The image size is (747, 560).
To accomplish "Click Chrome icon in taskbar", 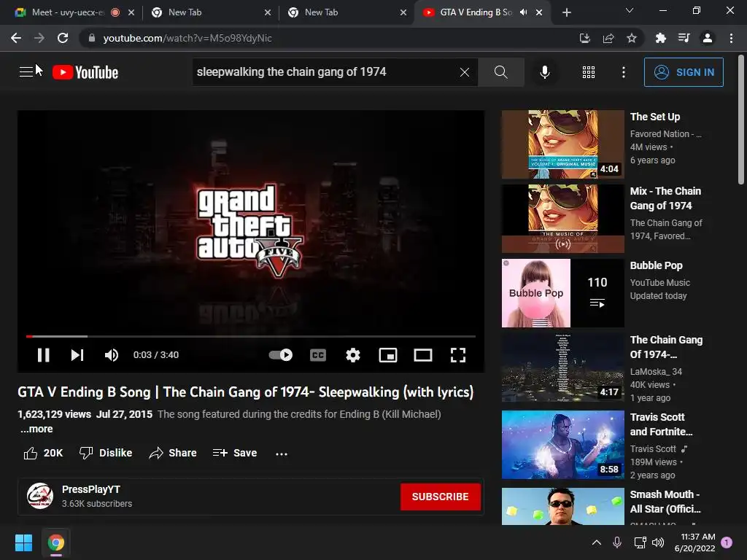I will [56, 542].
